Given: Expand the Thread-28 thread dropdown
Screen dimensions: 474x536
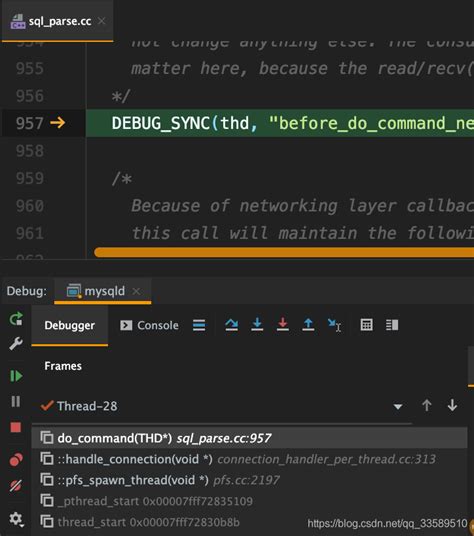Looking at the screenshot, I should 398,406.
